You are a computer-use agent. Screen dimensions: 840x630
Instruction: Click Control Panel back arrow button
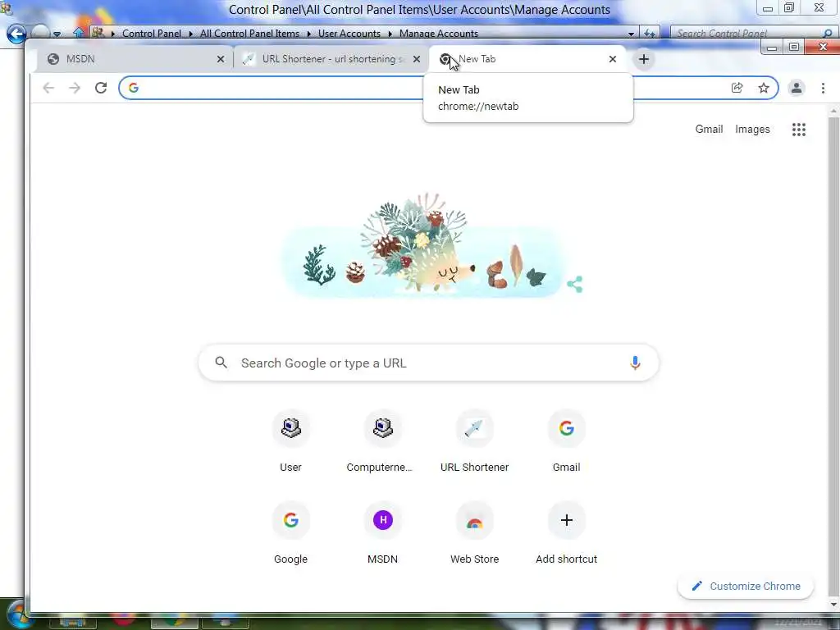pyautogui.click(x=16, y=34)
